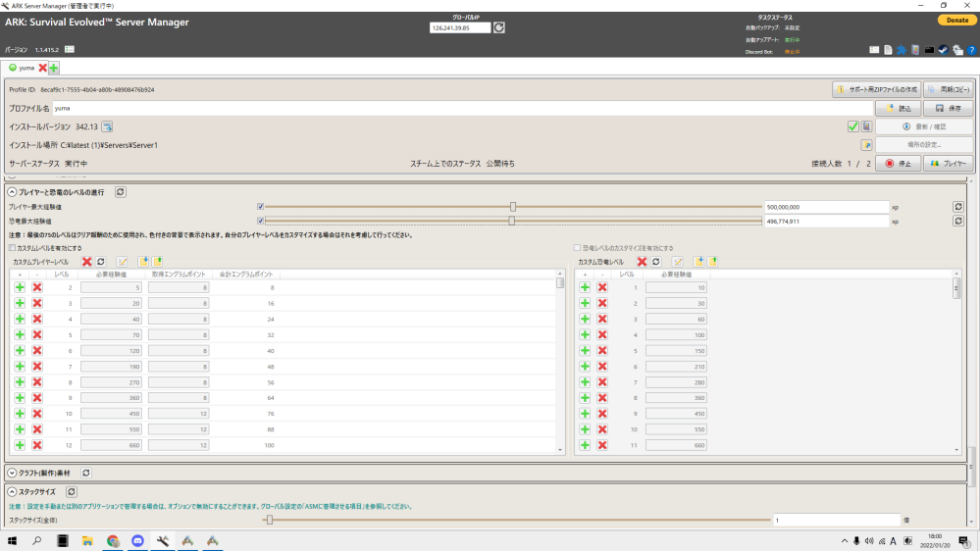
Task: Enable dino level customization checkbox
Action: (578, 248)
